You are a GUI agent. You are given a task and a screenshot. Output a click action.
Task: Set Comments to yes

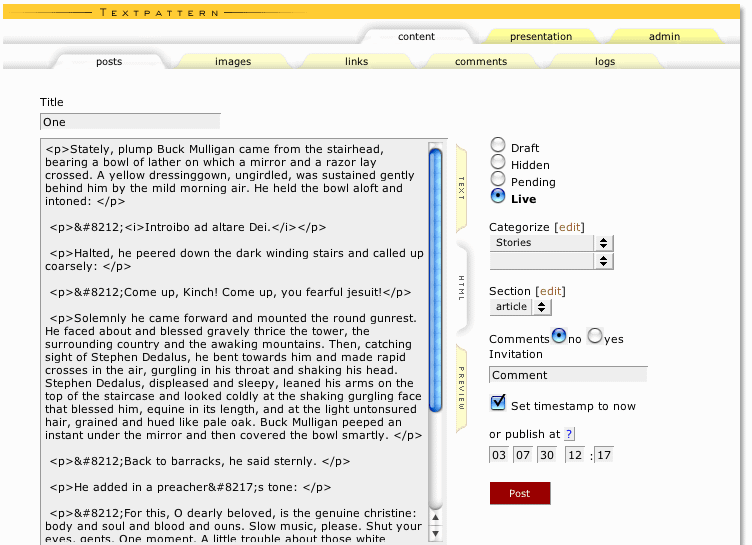pyautogui.click(x=595, y=336)
